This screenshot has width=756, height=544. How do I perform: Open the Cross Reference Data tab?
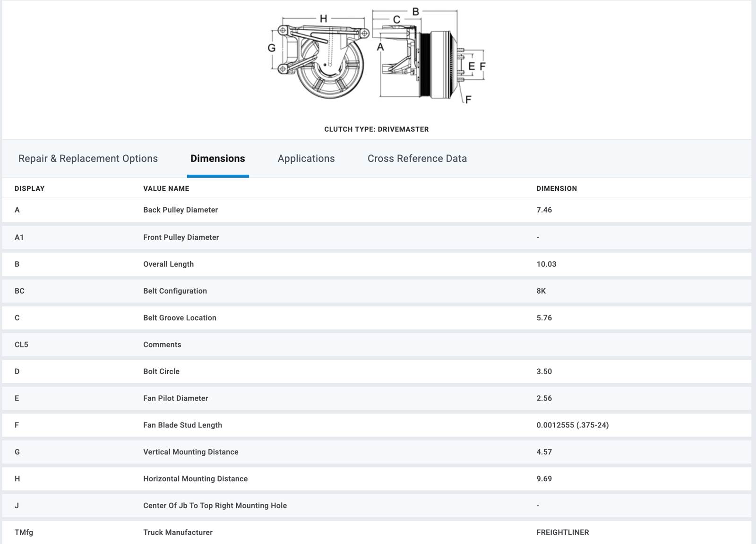point(417,159)
